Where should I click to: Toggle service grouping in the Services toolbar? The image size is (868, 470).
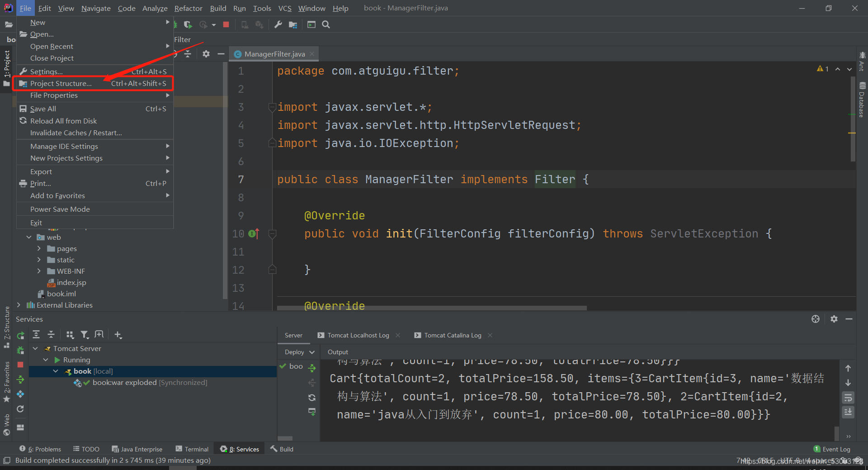[x=70, y=334]
